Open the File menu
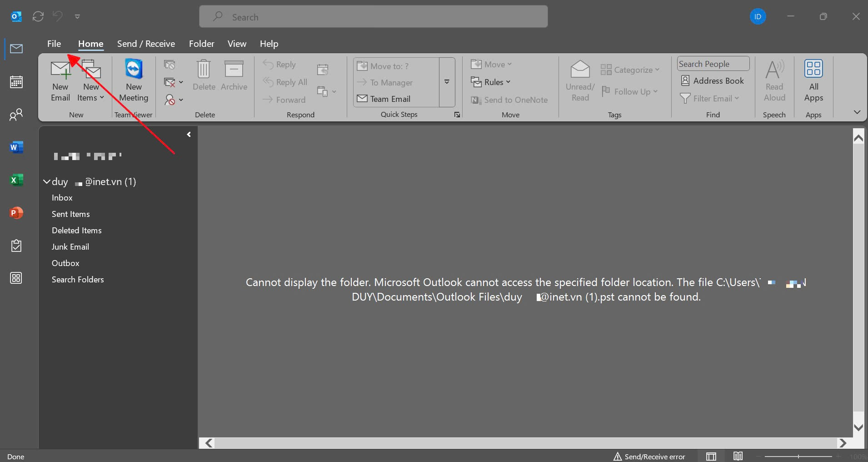Image resolution: width=868 pixels, height=462 pixels. pyautogui.click(x=54, y=44)
